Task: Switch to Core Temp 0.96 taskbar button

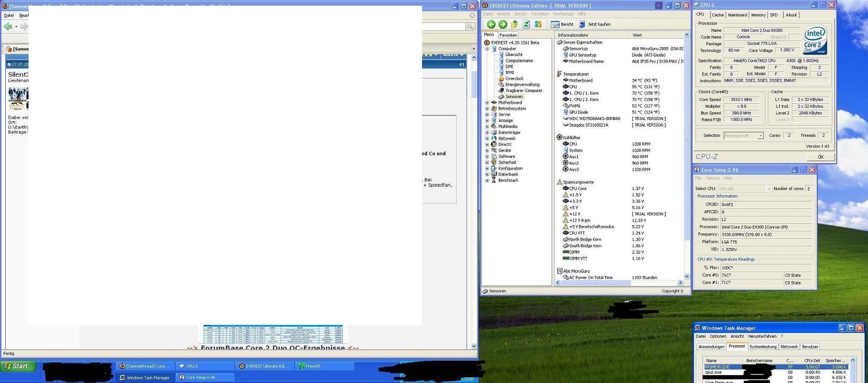Action: (205, 377)
